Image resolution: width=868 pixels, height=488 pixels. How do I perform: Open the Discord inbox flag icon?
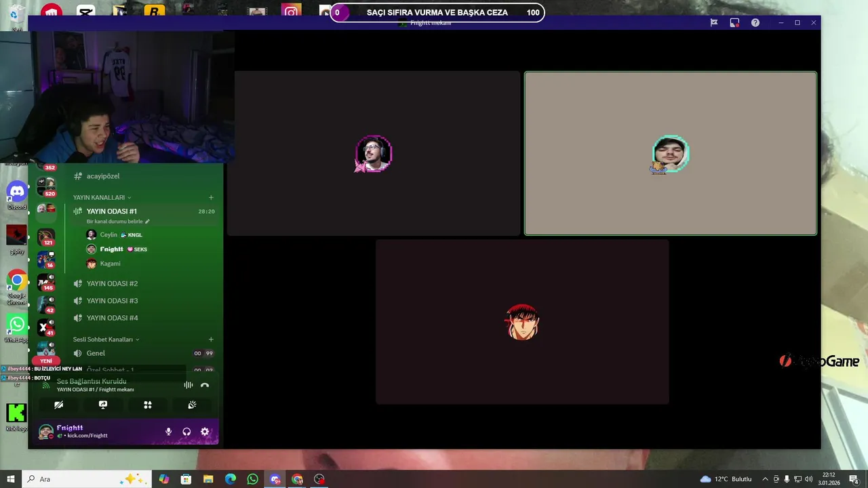tap(714, 22)
